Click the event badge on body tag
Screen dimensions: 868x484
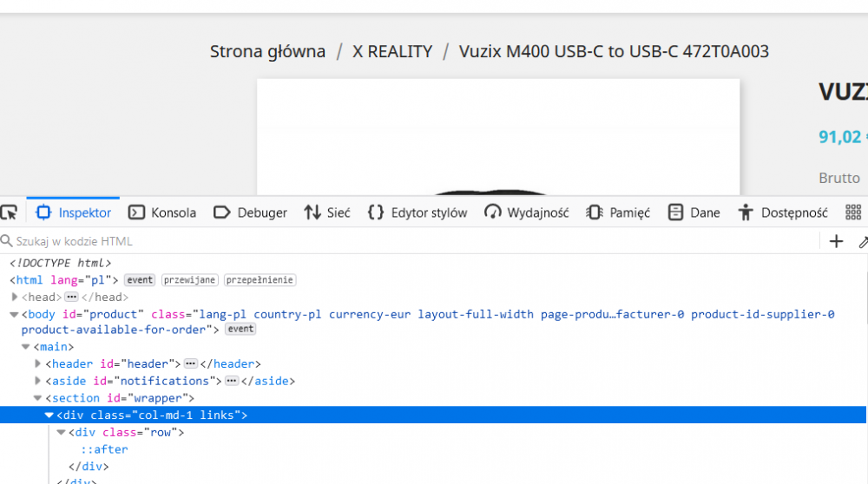click(240, 329)
